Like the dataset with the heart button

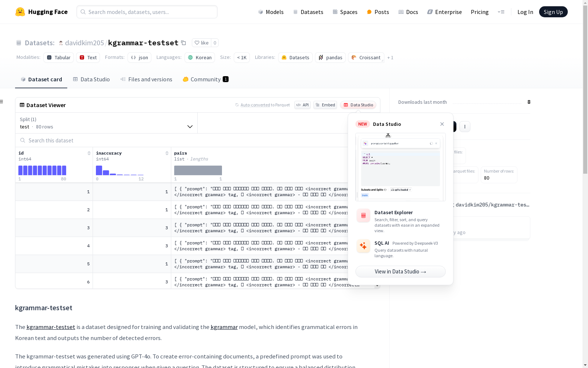[x=201, y=43]
